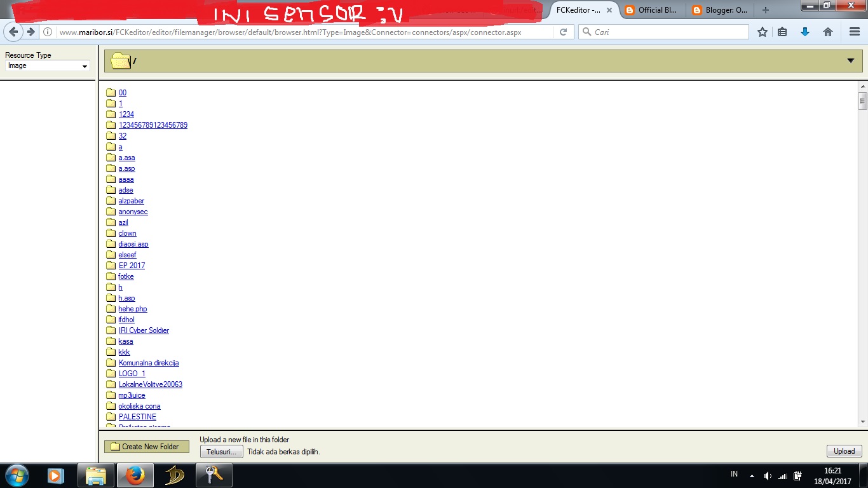This screenshot has height=488, width=868.
Task: Click the folder icon beside IRI Cyber Soldier
Action: pyautogui.click(x=111, y=330)
